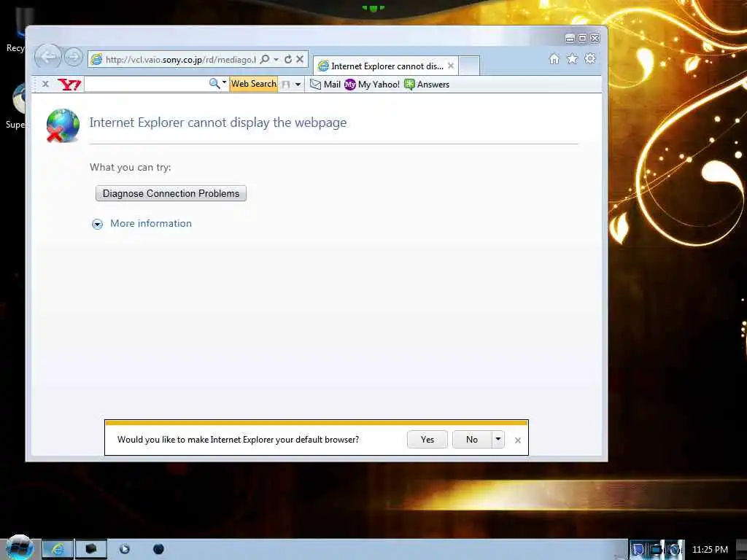The image size is (747, 560).
Task: Open Yahoo Mail from the toolbar
Action: (325, 85)
